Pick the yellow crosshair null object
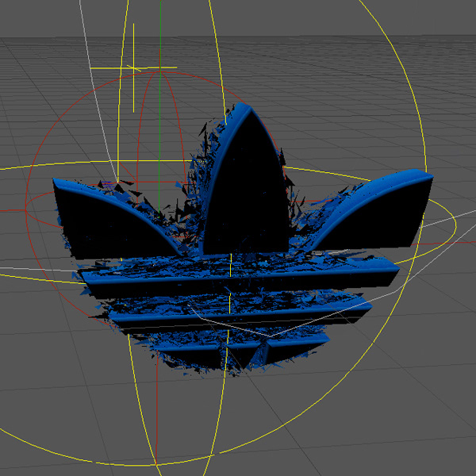The height and width of the screenshot is (476, 476). [x=133, y=67]
